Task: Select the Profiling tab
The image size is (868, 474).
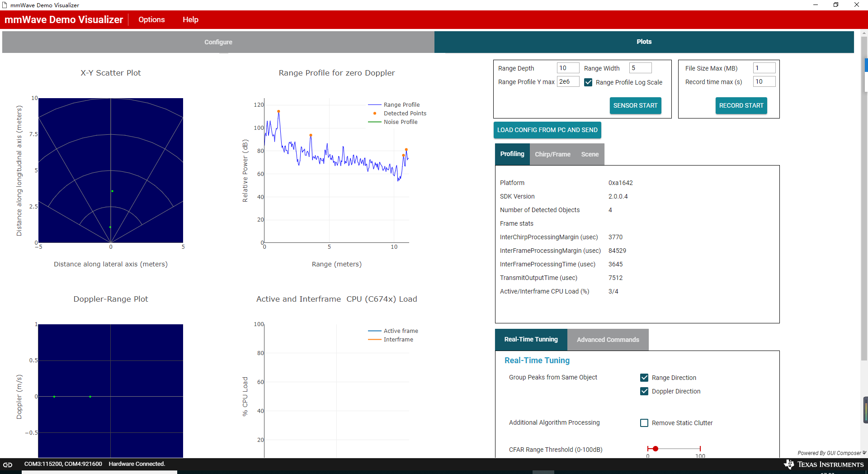Action: [x=512, y=154]
